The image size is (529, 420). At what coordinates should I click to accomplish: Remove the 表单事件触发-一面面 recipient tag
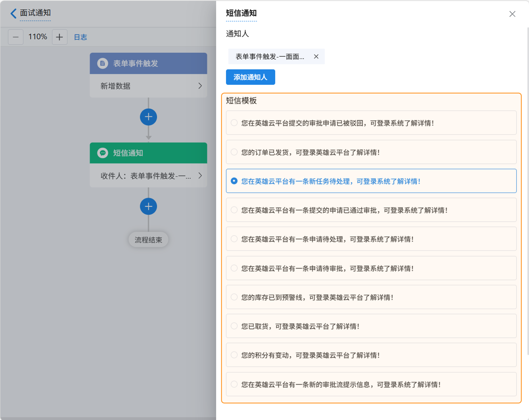click(316, 57)
